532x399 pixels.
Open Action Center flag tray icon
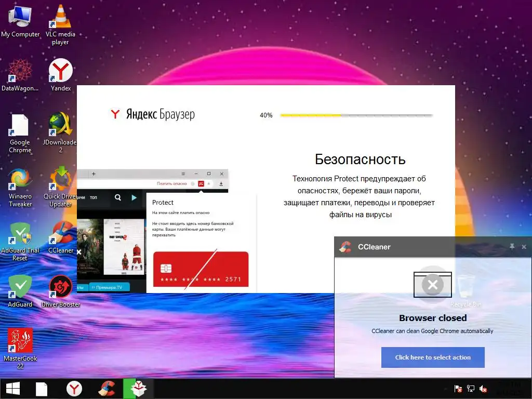click(x=458, y=389)
